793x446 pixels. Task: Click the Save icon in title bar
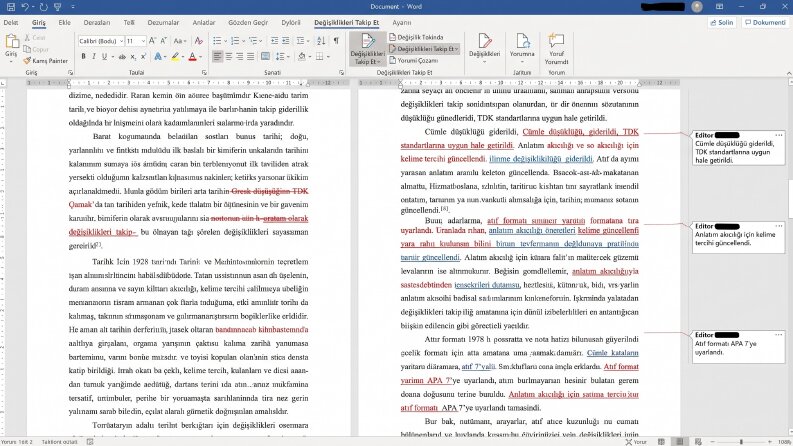(x=11, y=7)
